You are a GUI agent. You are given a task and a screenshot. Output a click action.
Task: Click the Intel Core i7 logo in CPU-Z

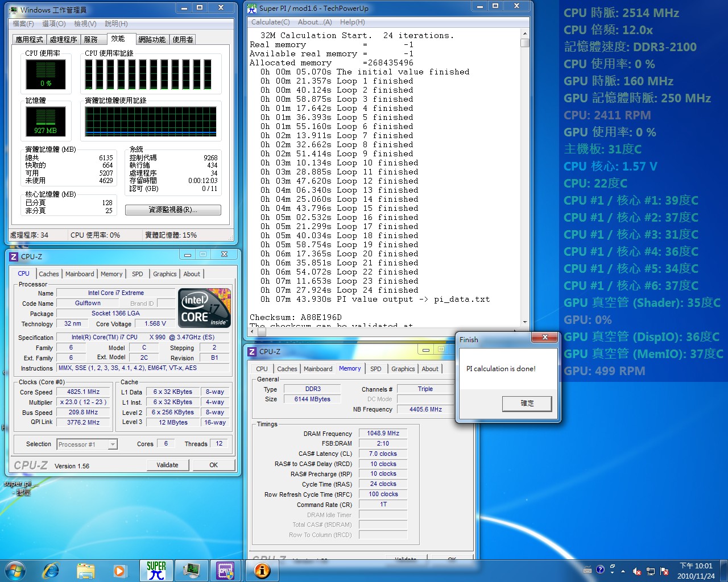click(x=205, y=307)
